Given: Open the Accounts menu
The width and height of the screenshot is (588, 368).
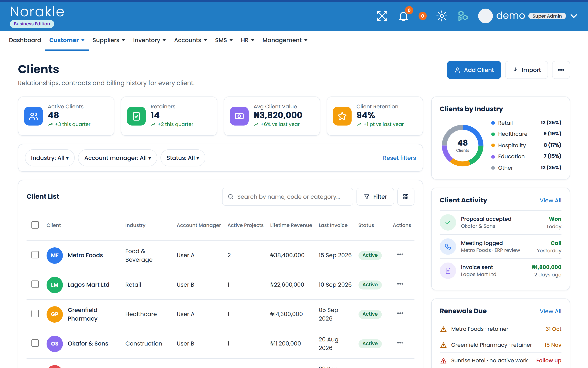Looking at the screenshot, I should [x=190, y=40].
